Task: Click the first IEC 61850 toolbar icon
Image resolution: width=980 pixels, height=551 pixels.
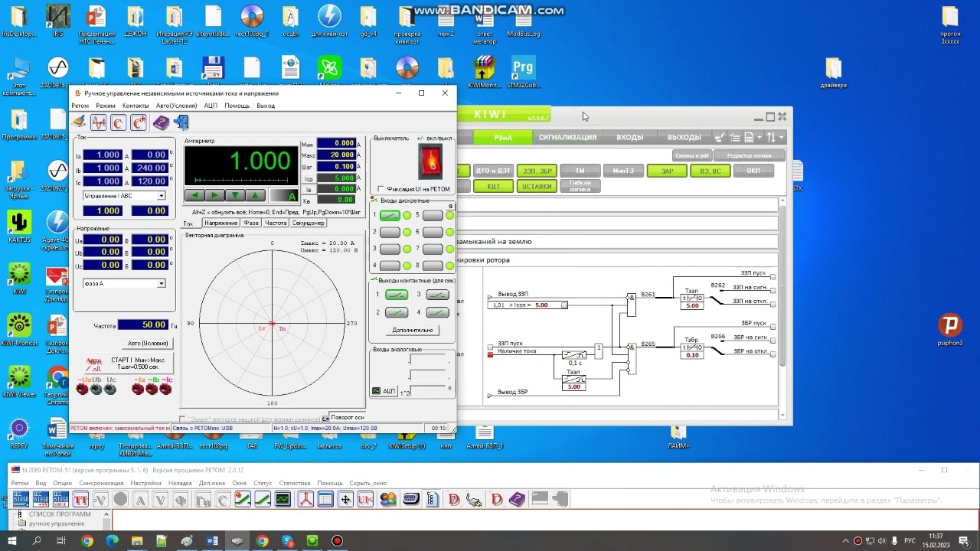Action: coord(19,500)
